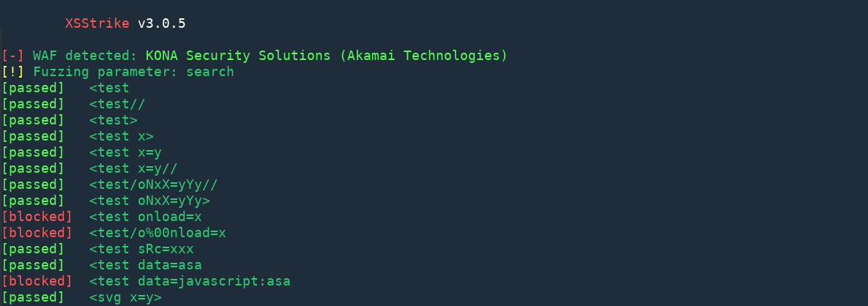
Task: Click the <test/o%00nload=x payload
Action: (x=157, y=233)
